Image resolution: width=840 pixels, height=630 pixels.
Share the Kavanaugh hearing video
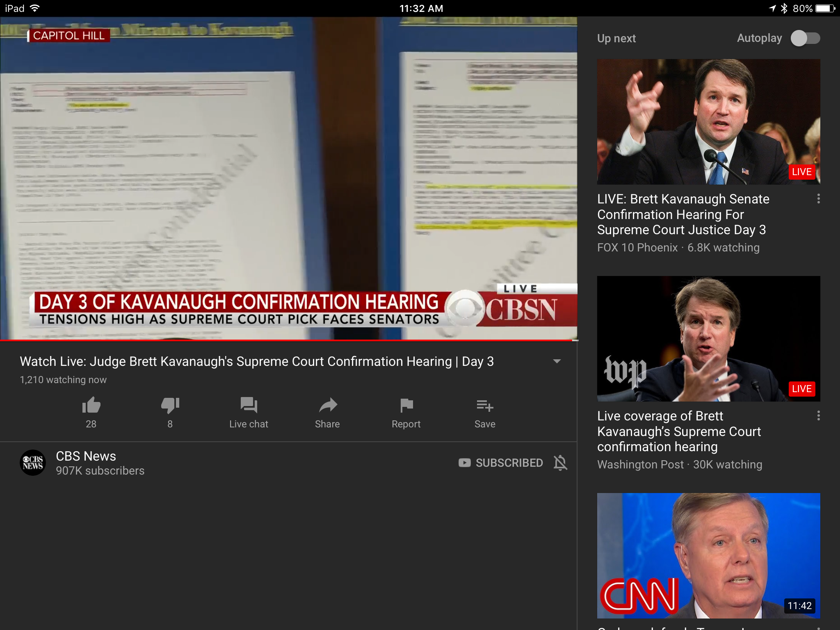(327, 413)
